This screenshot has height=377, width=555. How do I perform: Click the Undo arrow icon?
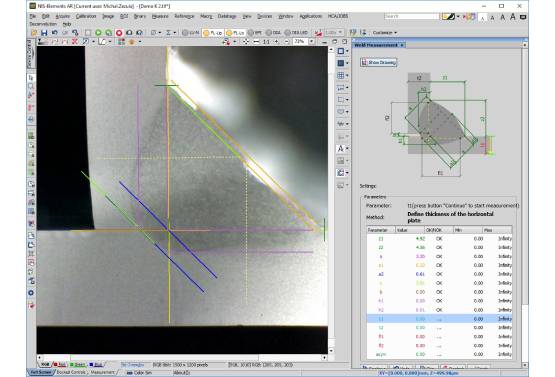55,33
